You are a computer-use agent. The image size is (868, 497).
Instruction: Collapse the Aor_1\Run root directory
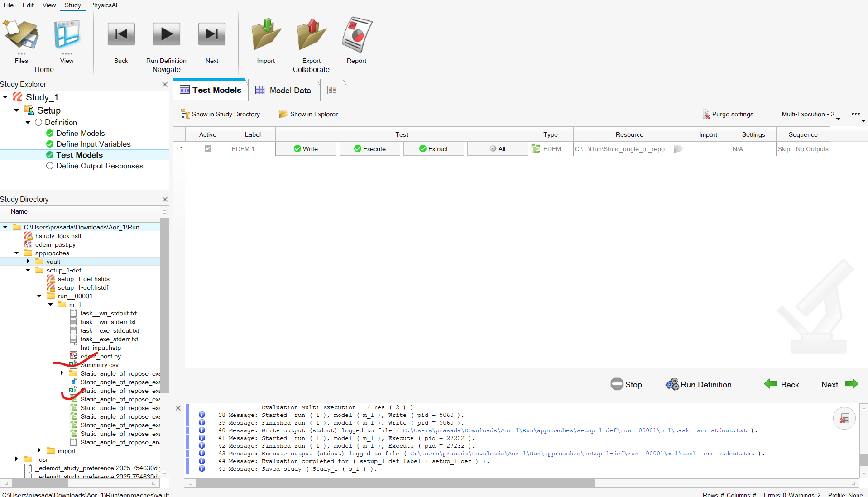tap(5, 227)
